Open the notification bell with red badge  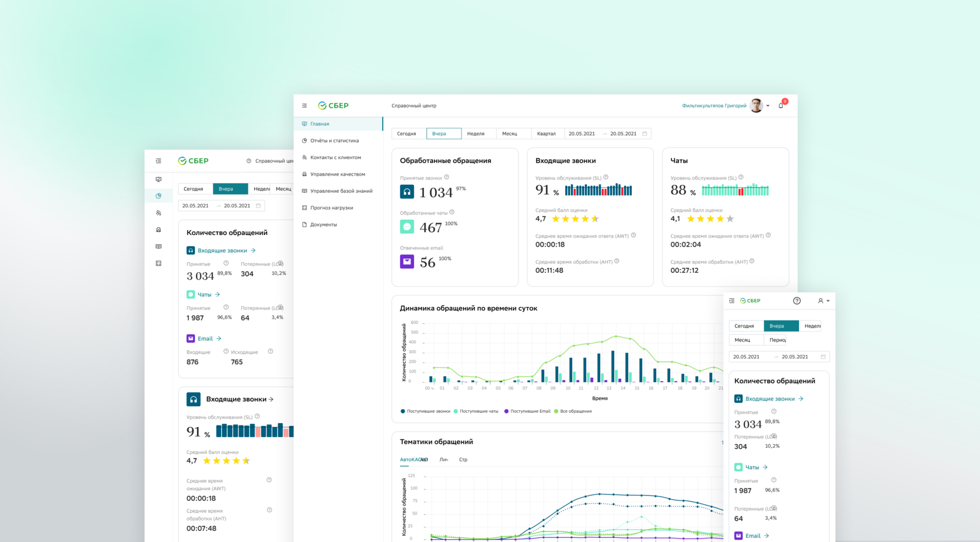781,105
